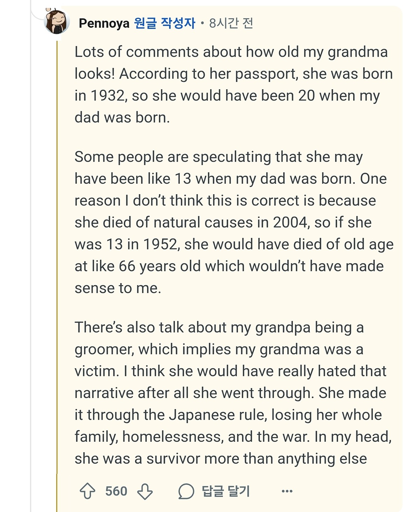Image resolution: width=420 pixels, height=512 pixels.
Task: Open the three-dot more options menu
Action: pos(287,491)
